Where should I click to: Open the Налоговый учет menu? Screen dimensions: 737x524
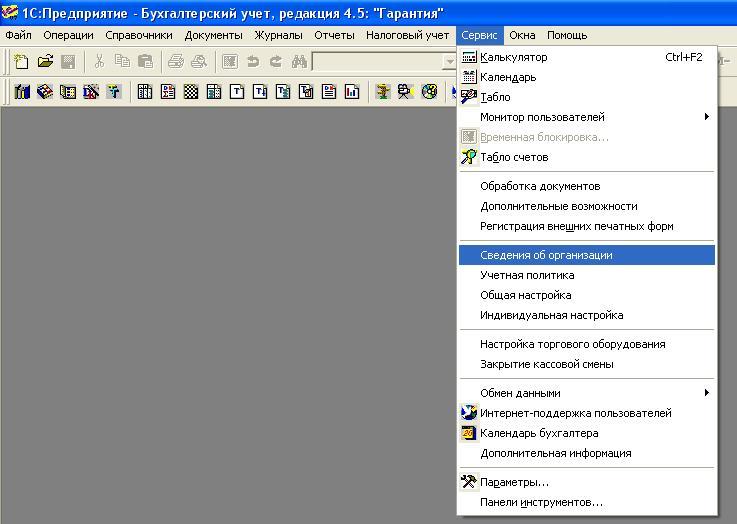[407, 35]
